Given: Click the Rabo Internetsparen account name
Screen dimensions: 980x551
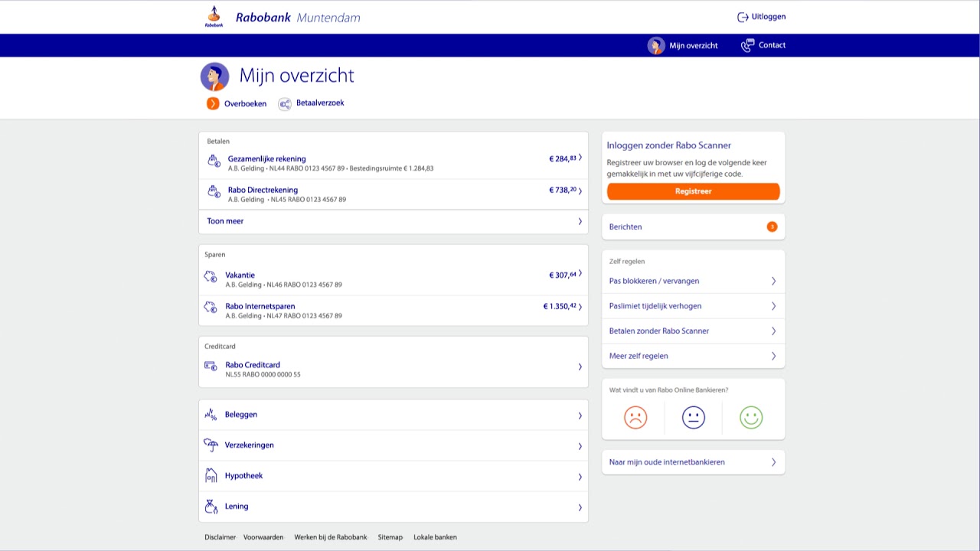Looking at the screenshot, I should (260, 306).
